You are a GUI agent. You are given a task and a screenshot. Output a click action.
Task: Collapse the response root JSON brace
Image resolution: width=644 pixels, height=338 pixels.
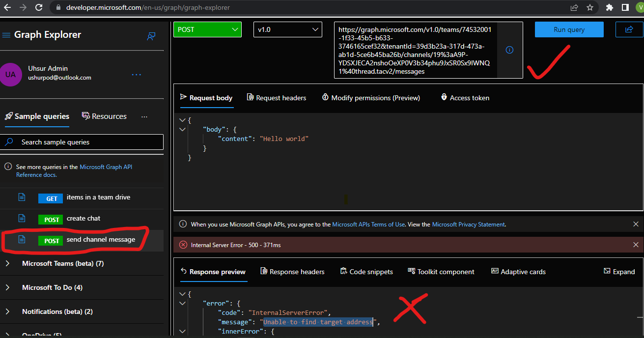[183, 294]
